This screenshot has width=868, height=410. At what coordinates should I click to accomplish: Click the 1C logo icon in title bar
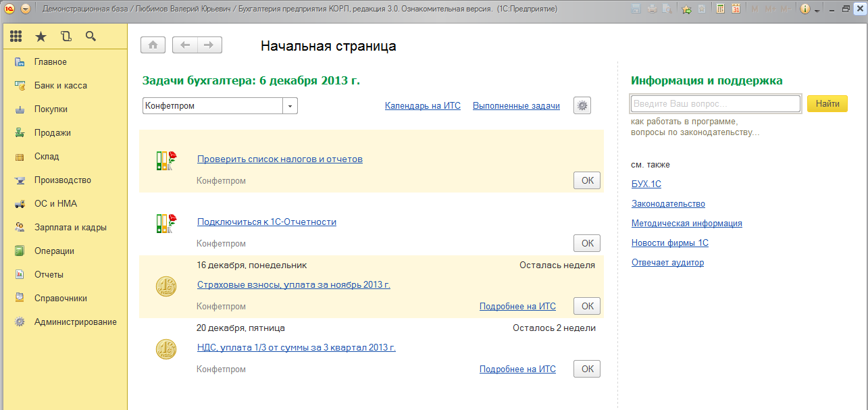click(9, 9)
